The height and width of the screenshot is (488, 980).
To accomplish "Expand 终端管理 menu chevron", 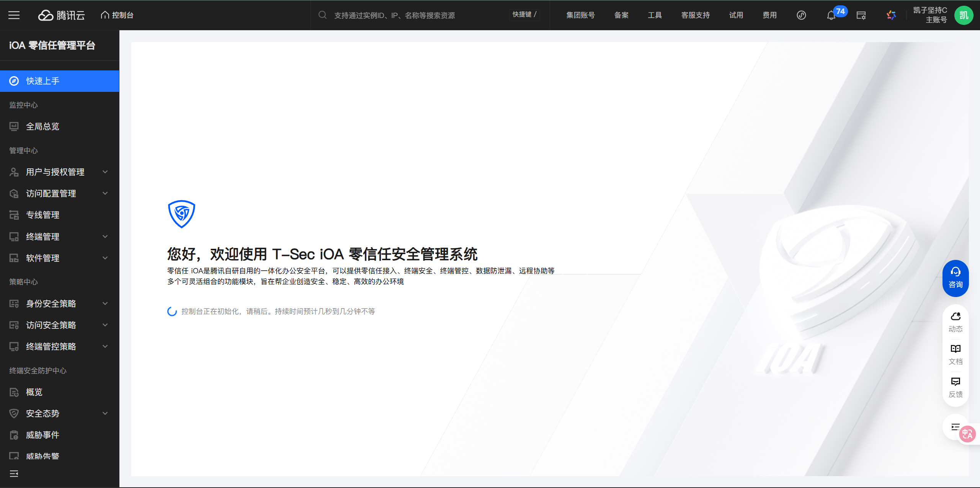I will point(105,237).
